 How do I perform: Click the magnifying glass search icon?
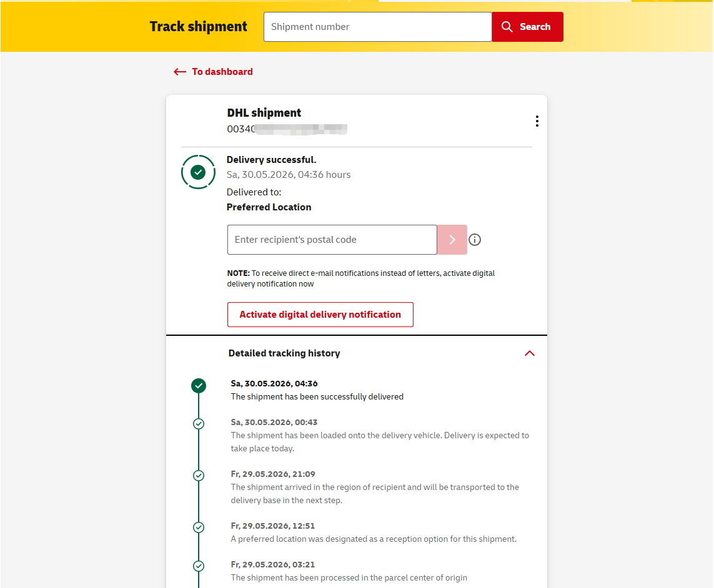(507, 27)
